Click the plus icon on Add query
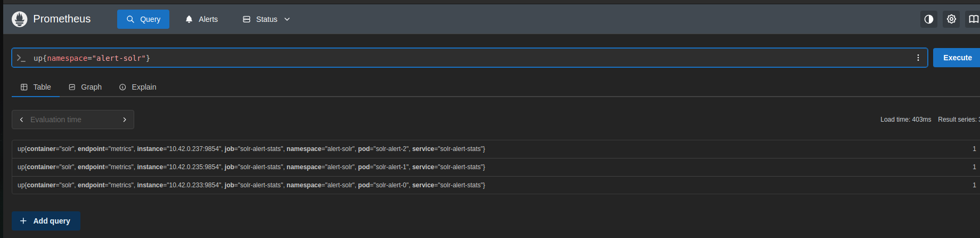The height and width of the screenshot is (238, 980). tap(23, 221)
